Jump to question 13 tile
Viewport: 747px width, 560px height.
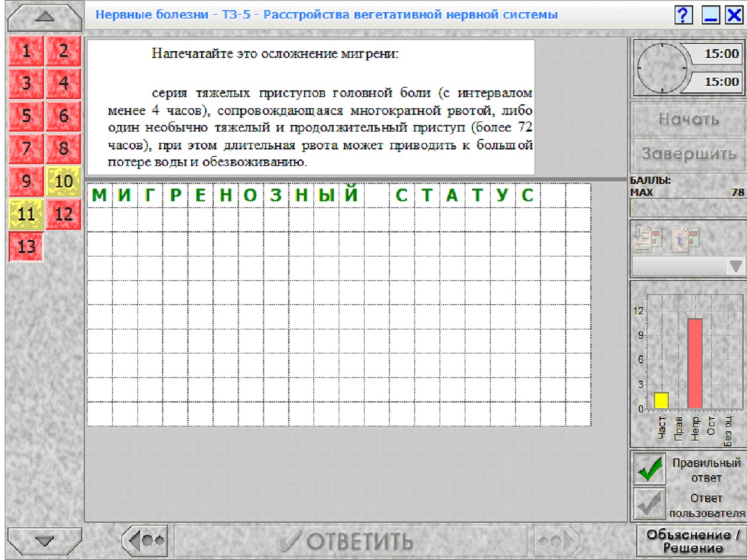tap(26, 246)
